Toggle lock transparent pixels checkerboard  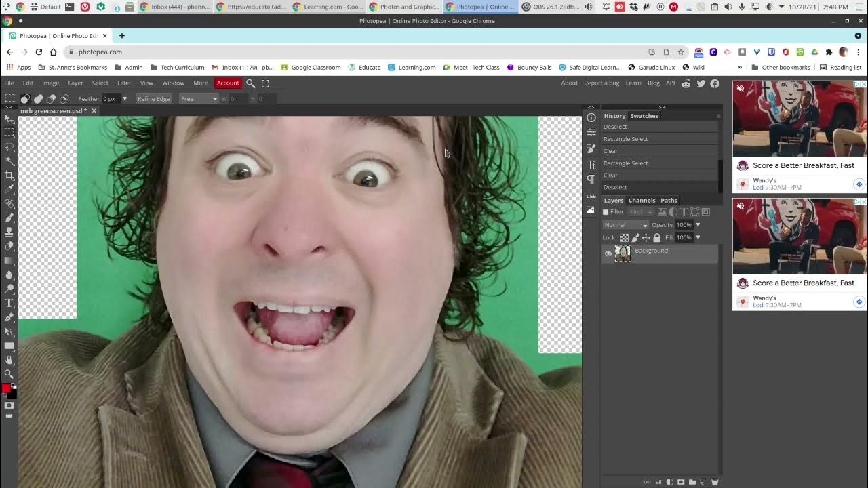click(624, 238)
